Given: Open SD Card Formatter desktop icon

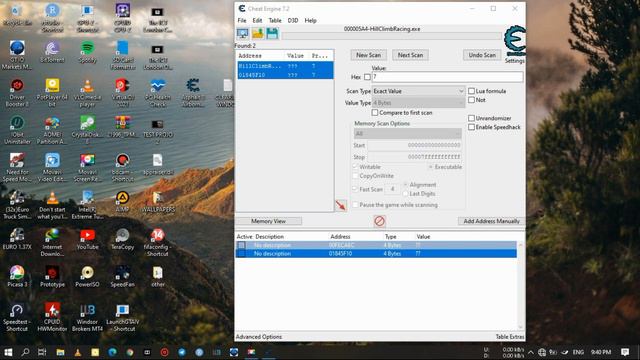Looking at the screenshot, I should click(122, 56).
